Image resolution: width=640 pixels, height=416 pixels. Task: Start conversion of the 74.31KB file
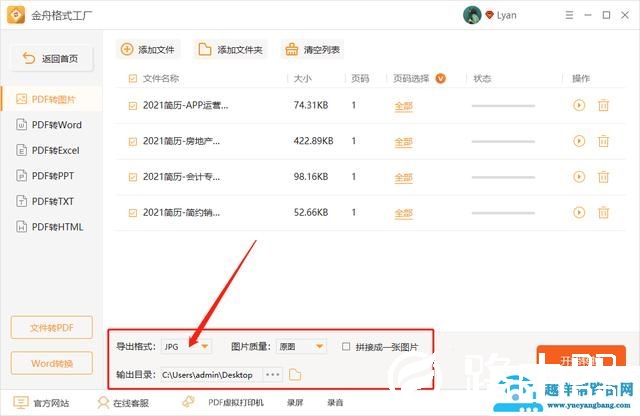point(579,105)
